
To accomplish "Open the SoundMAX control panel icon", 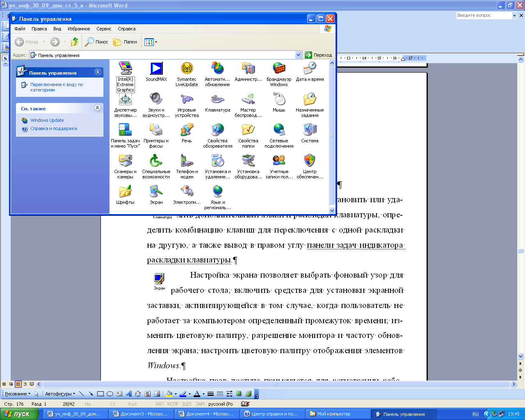I will pyautogui.click(x=156, y=68).
